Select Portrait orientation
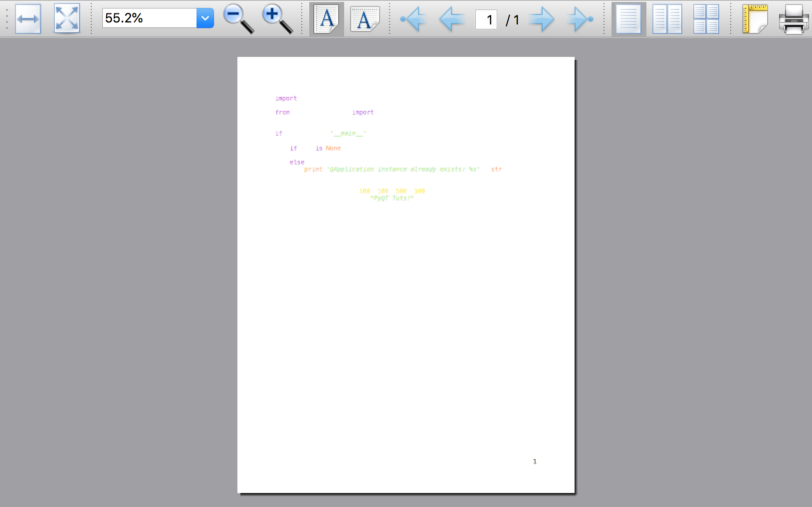 pos(327,19)
